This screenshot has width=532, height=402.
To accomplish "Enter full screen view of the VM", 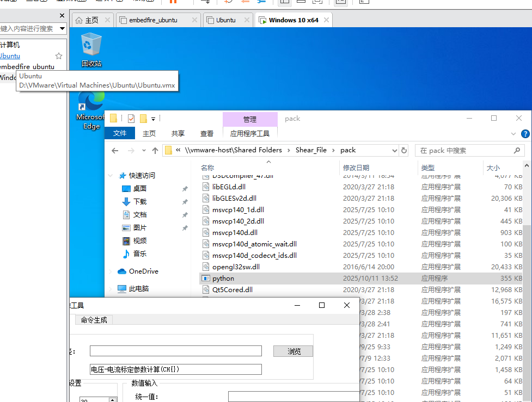I will (x=317, y=4).
